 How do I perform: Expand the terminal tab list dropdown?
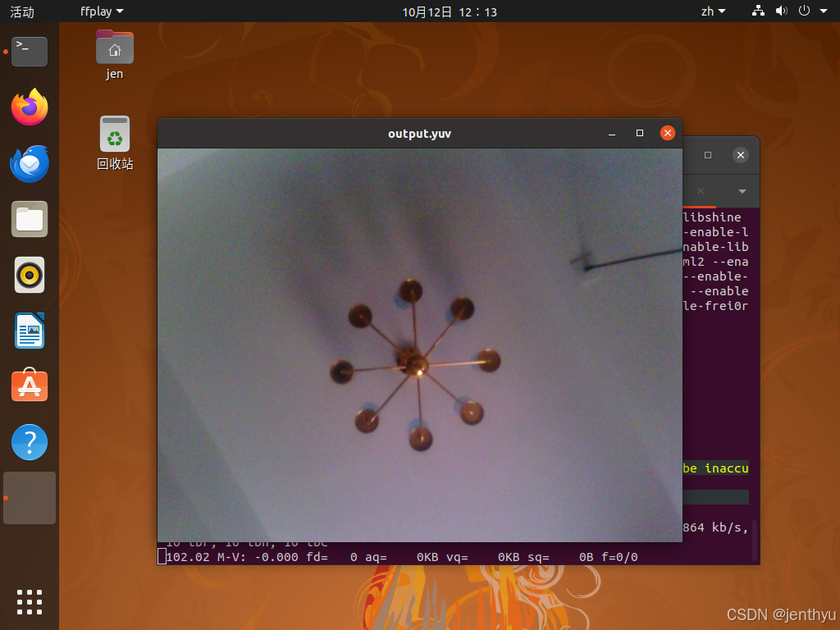click(x=742, y=191)
